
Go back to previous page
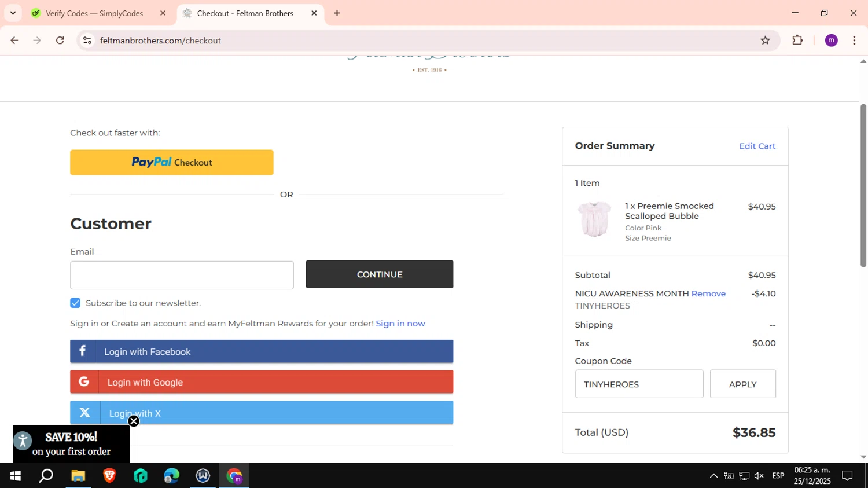tap(14, 41)
